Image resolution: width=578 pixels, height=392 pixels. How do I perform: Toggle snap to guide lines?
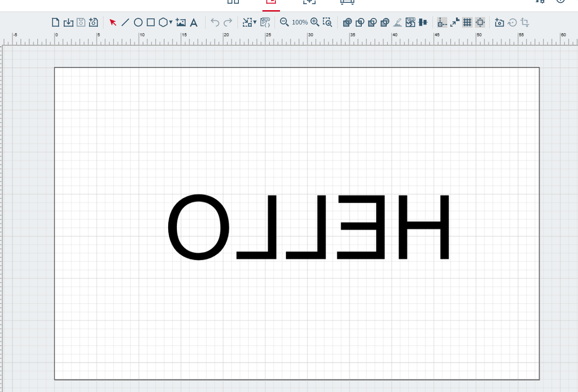tap(442, 22)
